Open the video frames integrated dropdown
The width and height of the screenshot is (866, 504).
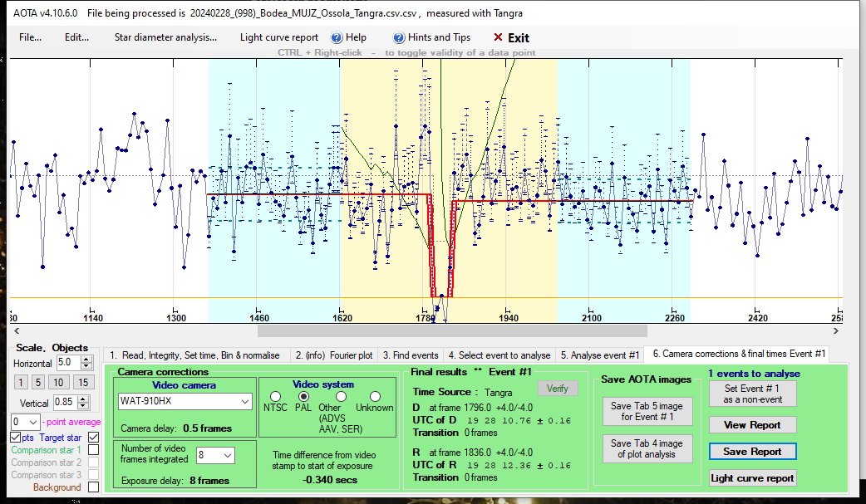click(x=215, y=455)
